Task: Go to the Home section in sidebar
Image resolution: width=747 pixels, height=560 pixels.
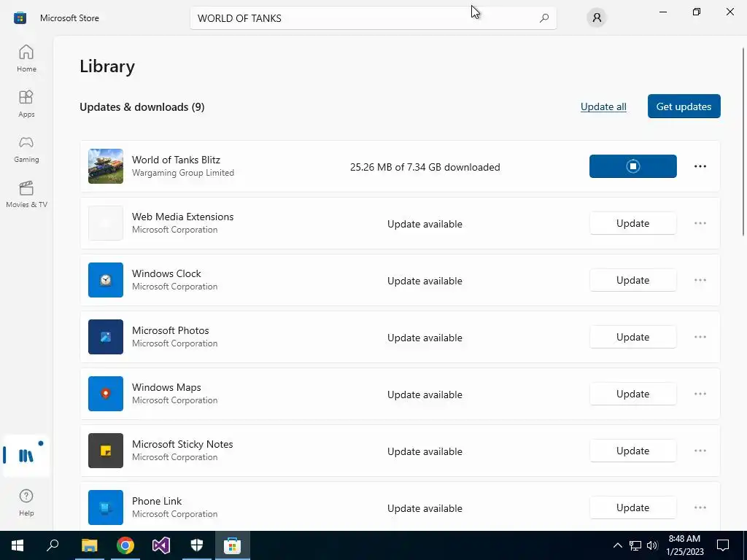Action: [26, 58]
